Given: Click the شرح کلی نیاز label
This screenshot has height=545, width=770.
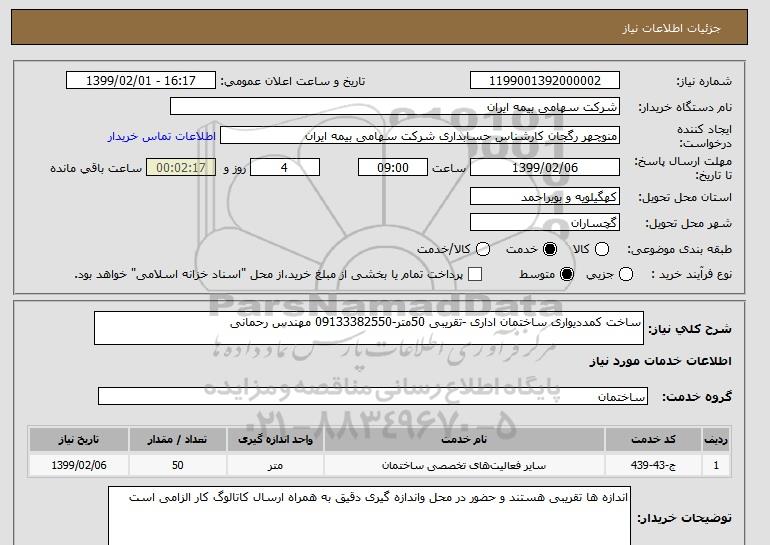Looking at the screenshot, I should coord(690,328).
